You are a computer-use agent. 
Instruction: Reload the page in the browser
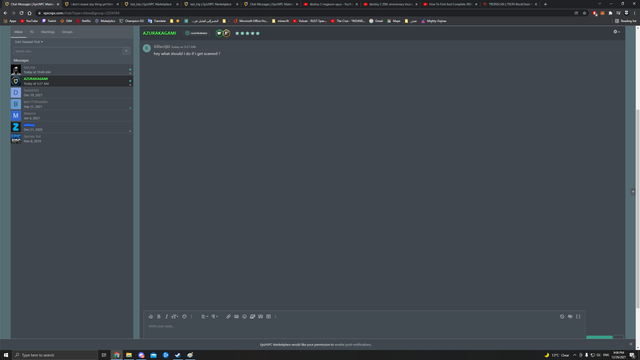(21, 13)
